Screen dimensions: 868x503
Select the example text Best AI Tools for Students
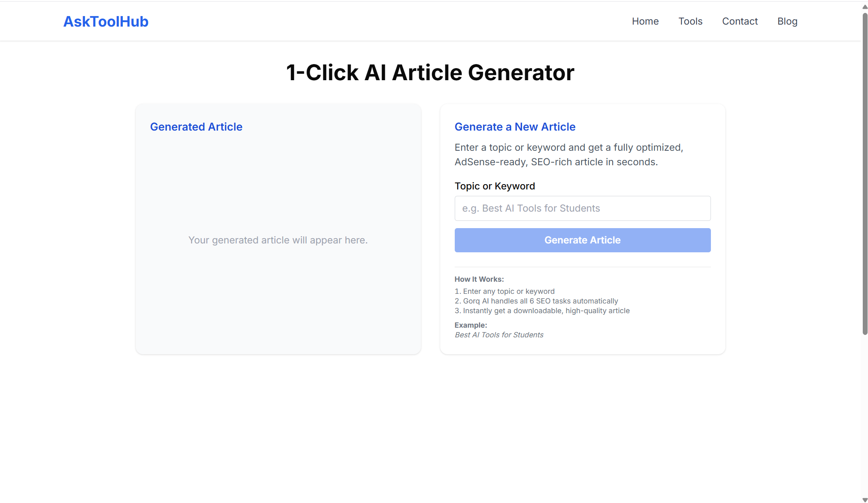[499, 335]
